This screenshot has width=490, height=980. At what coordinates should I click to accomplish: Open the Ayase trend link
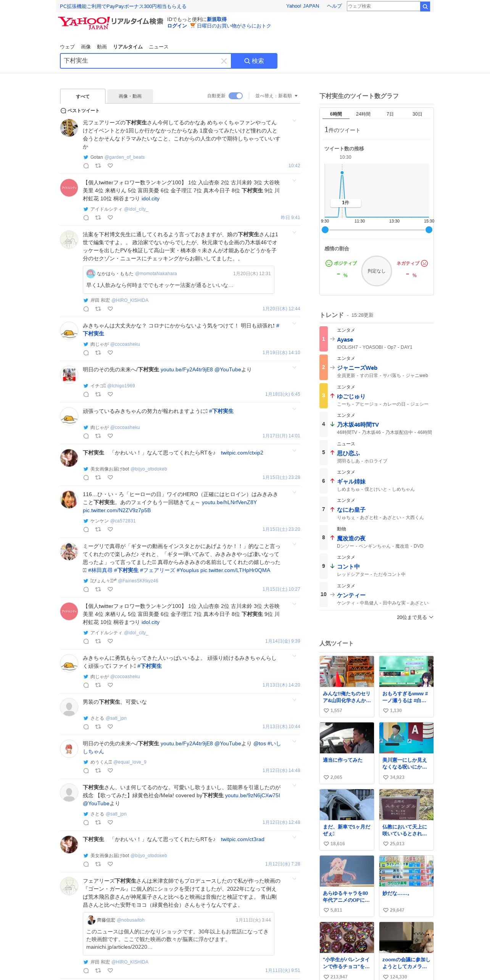(345, 340)
